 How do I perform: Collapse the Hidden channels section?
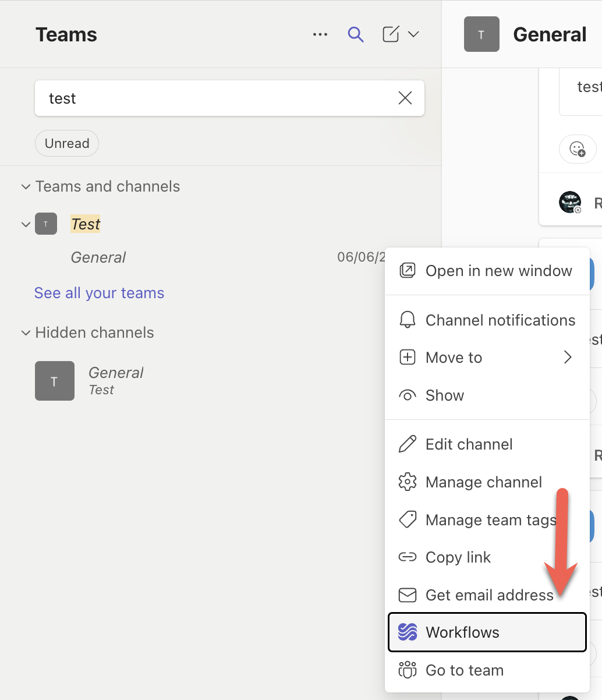pyautogui.click(x=26, y=333)
